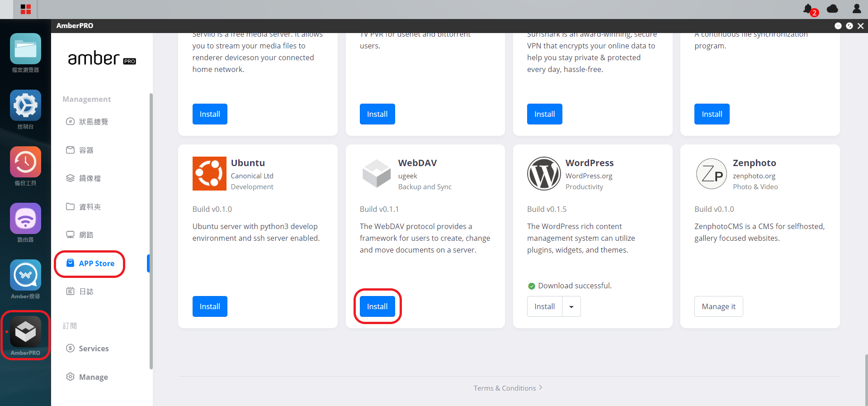Expand the WordPress Install dropdown arrow
The image size is (868, 406).
coord(571,306)
